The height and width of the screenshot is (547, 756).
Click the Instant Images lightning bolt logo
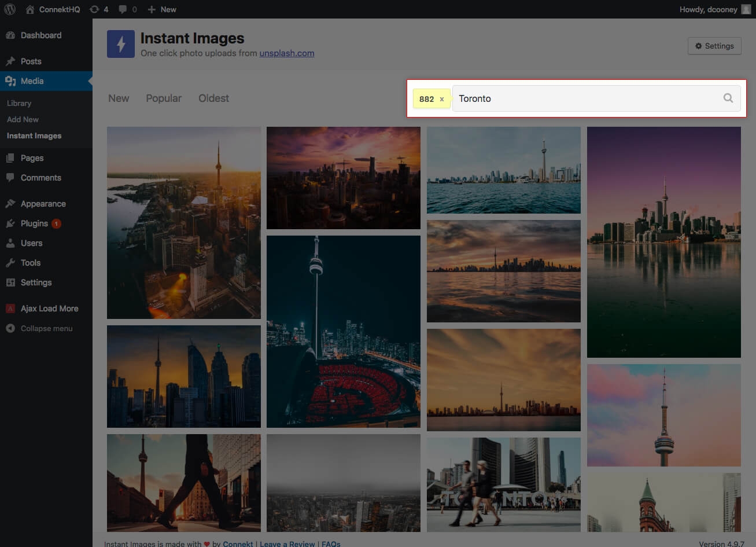coord(121,45)
